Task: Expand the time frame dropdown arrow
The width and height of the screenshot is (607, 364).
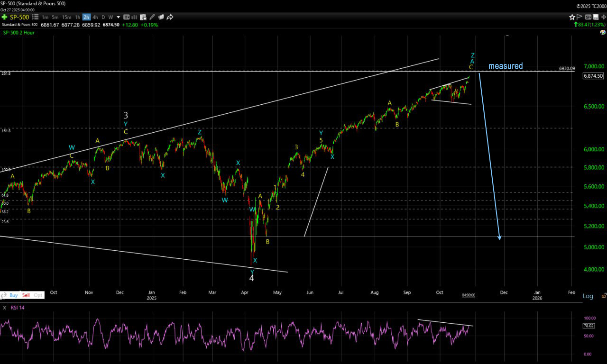Action: tap(119, 17)
